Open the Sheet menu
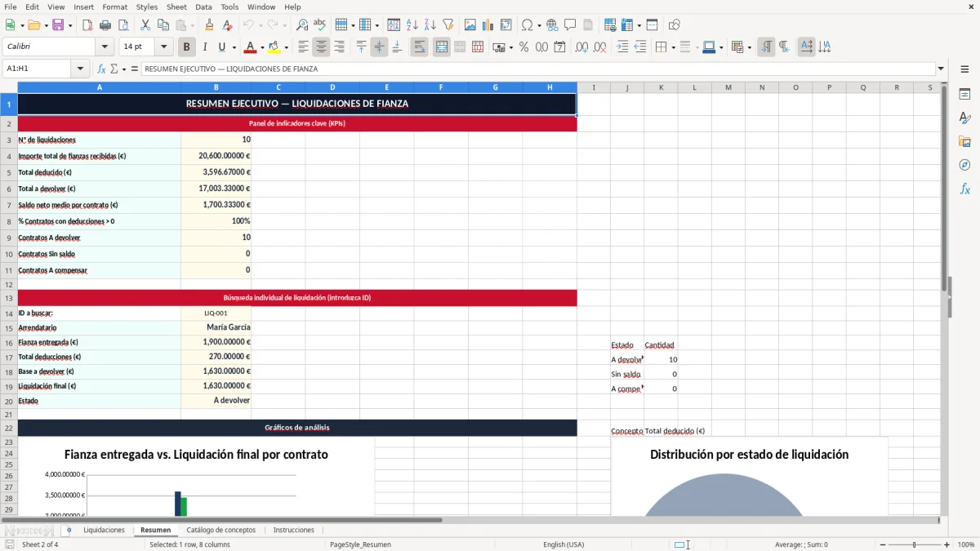Viewport: 980px width, 551px height. 176,7
